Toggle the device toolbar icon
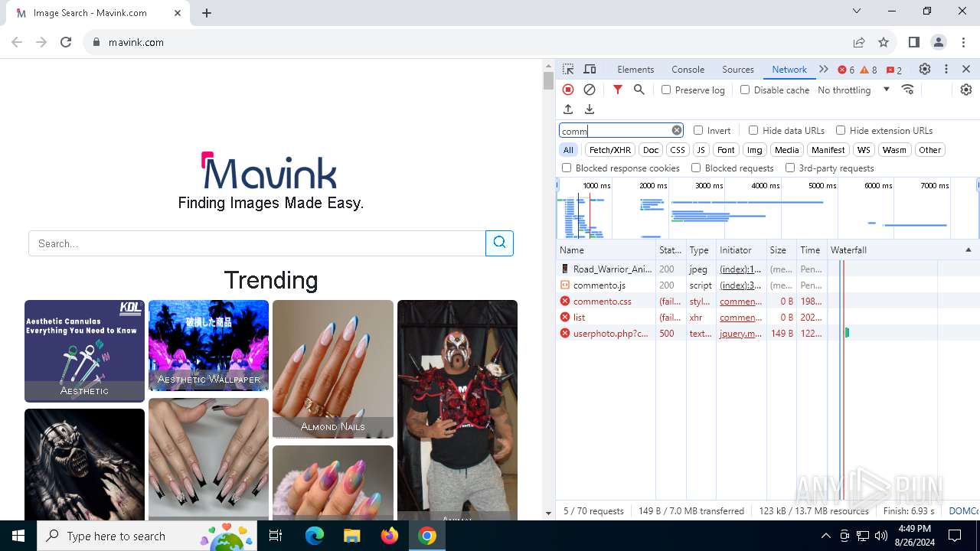The image size is (980, 551). [590, 69]
